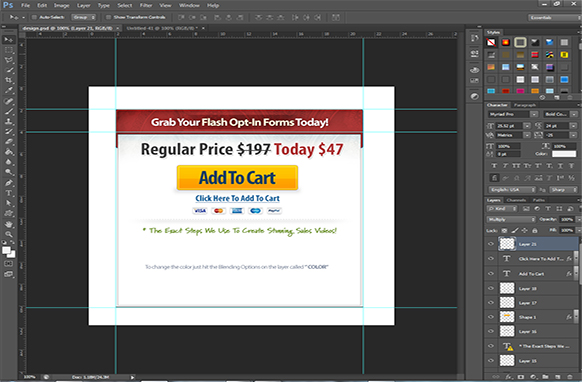Select the Horizontal Type tool

click(8, 193)
